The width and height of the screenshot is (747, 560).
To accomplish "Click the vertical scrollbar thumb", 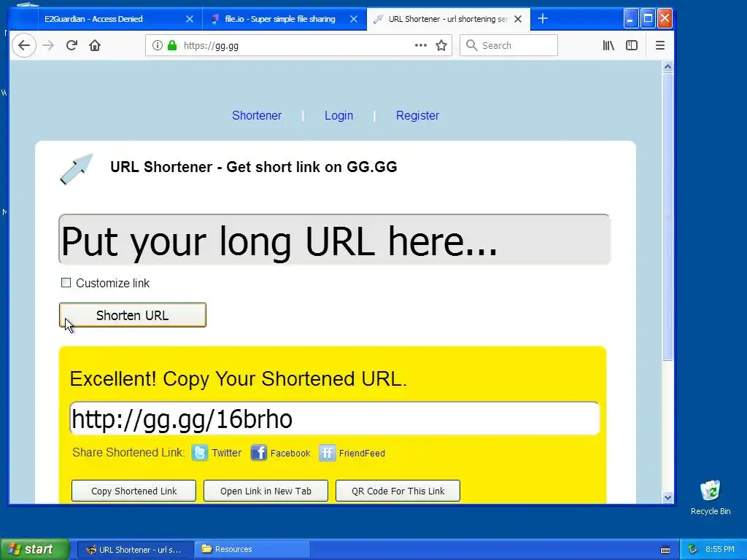I will click(x=667, y=217).
